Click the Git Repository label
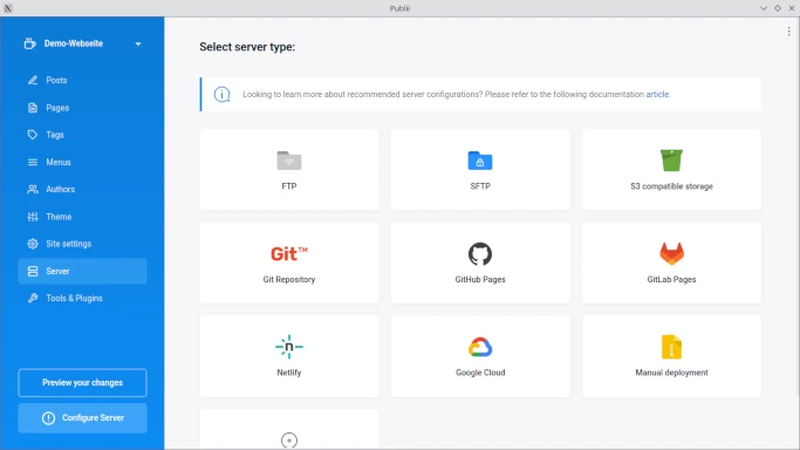This screenshot has height=450, width=800. click(x=289, y=280)
